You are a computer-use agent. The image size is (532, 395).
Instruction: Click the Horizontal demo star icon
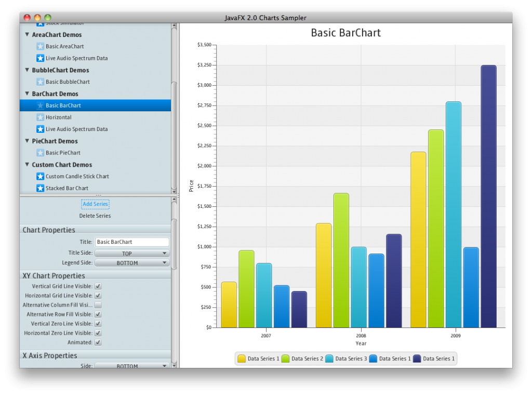point(40,117)
